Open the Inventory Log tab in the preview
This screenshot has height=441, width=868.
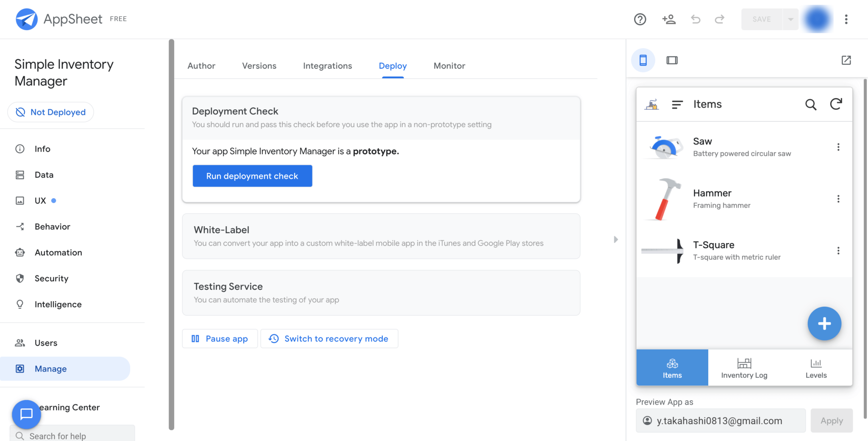click(x=744, y=368)
